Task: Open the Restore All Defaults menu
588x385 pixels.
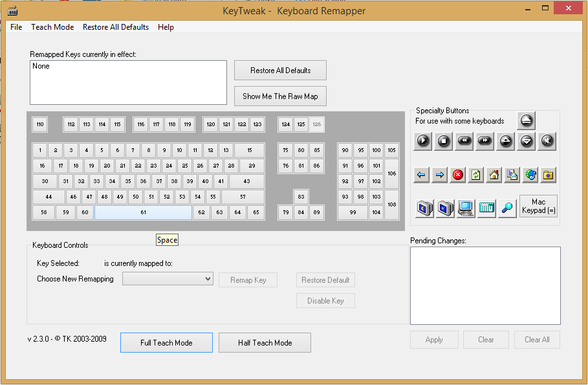Action: (x=116, y=27)
